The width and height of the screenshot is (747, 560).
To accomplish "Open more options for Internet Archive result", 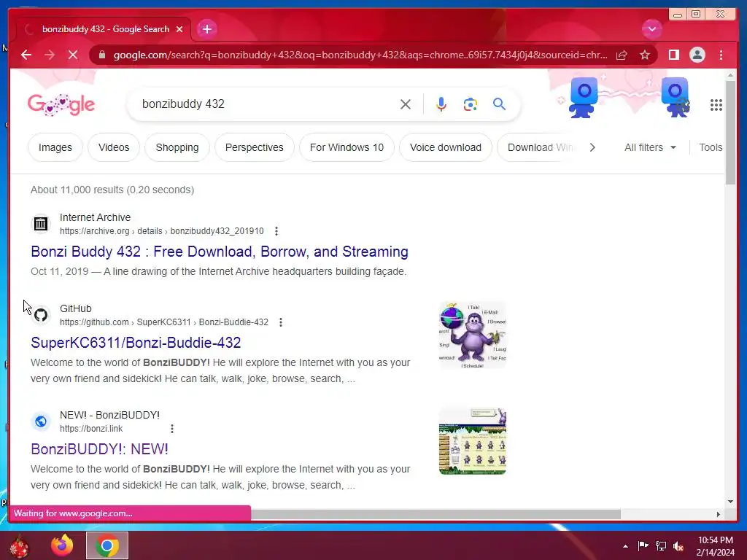I will (x=276, y=231).
